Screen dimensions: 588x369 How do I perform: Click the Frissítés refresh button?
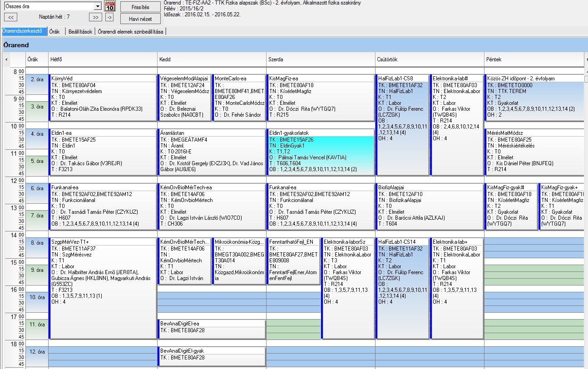[140, 7]
